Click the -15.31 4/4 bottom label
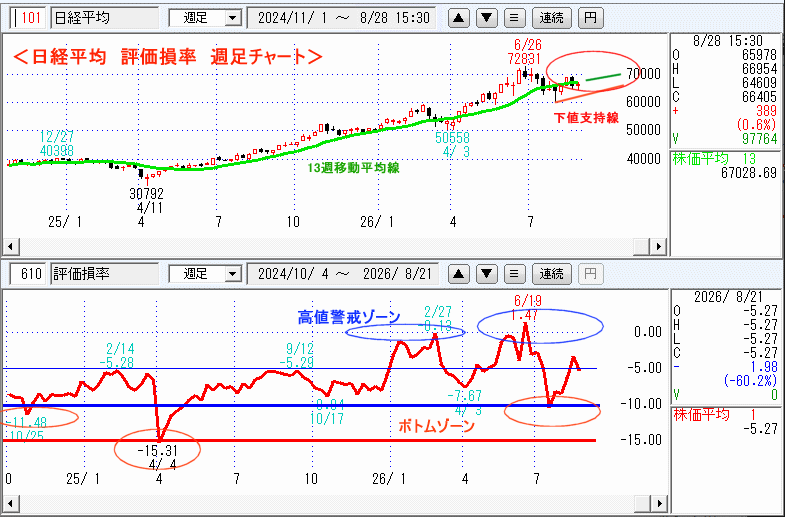The height and width of the screenshot is (517, 785). coord(157,458)
